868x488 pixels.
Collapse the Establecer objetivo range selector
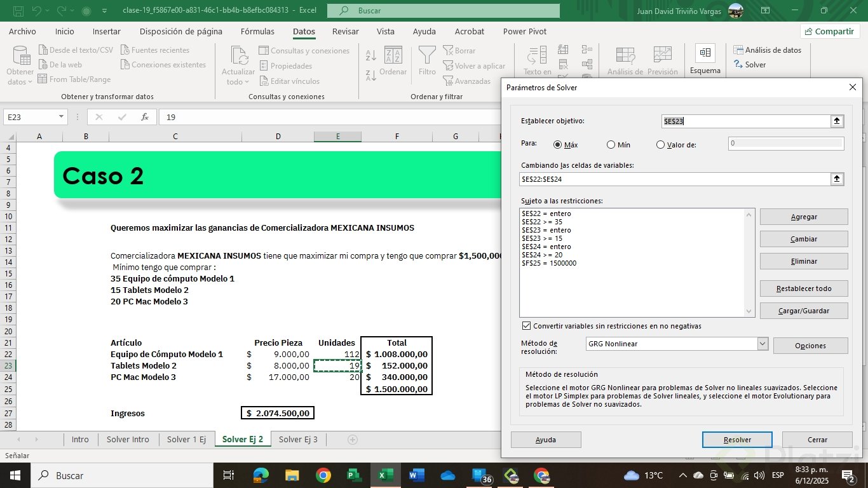[837, 121]
